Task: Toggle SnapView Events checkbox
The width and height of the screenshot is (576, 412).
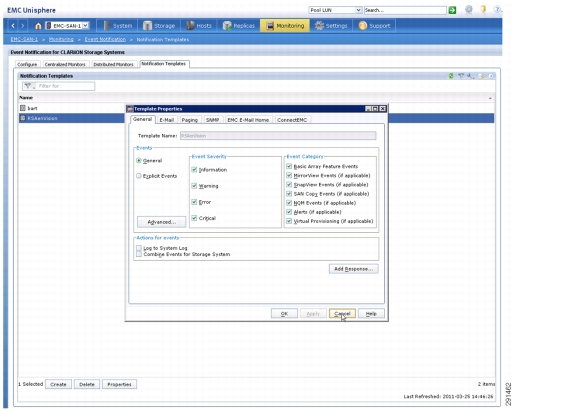Action: tap(289, 185)
